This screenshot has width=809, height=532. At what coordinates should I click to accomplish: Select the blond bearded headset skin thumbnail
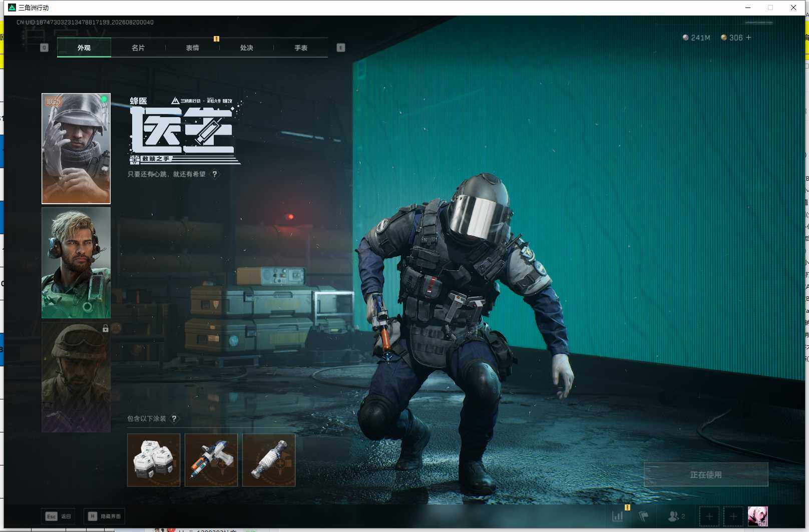coord(76,263)
